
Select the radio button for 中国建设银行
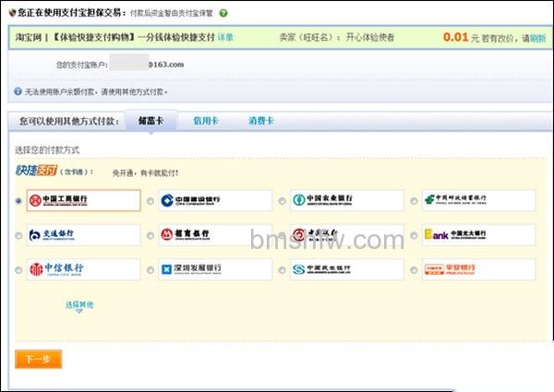click(151, 201)
